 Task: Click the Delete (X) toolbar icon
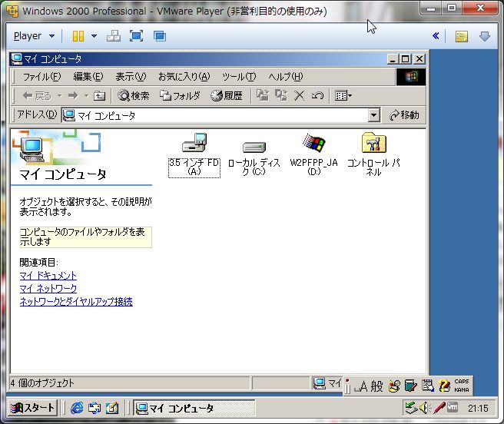click(x=300, y=95)
